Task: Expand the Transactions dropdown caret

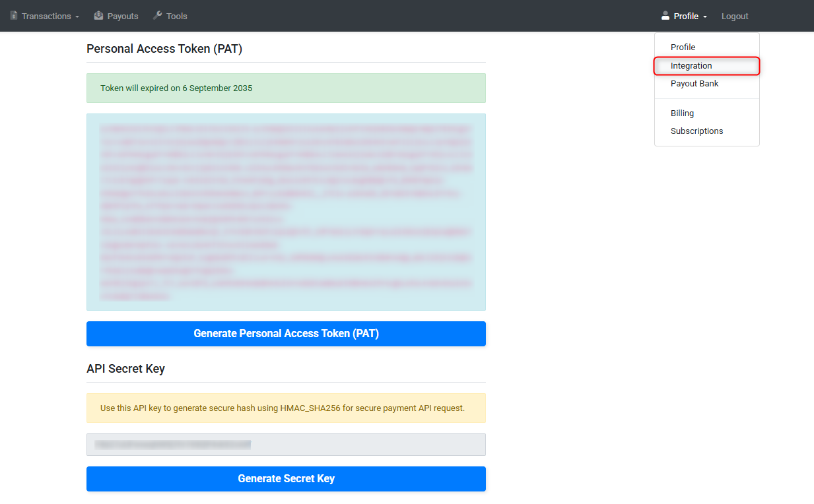Action: [77, 16]
